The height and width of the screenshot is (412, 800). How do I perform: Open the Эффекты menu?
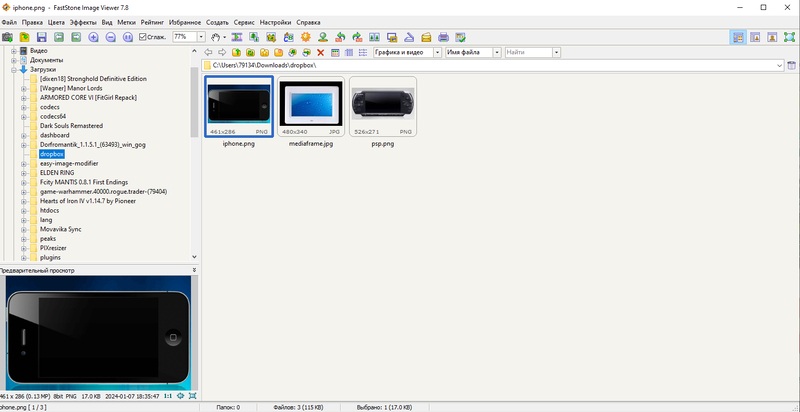[83, 22]
